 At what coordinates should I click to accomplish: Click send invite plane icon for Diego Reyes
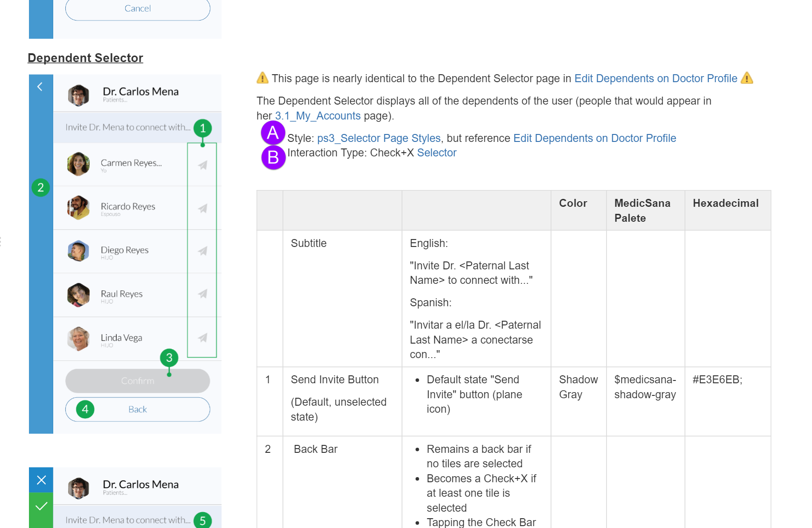click(x=203, y=251)
